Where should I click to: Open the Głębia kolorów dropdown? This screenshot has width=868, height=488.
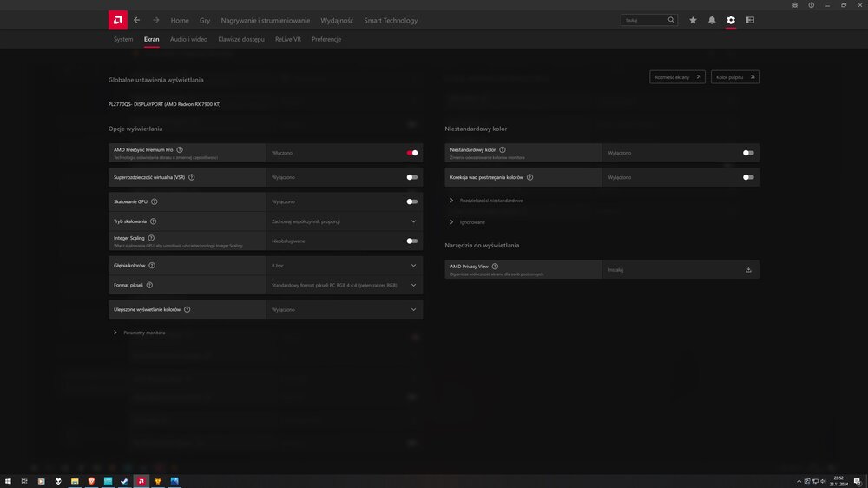click(345, 265)
